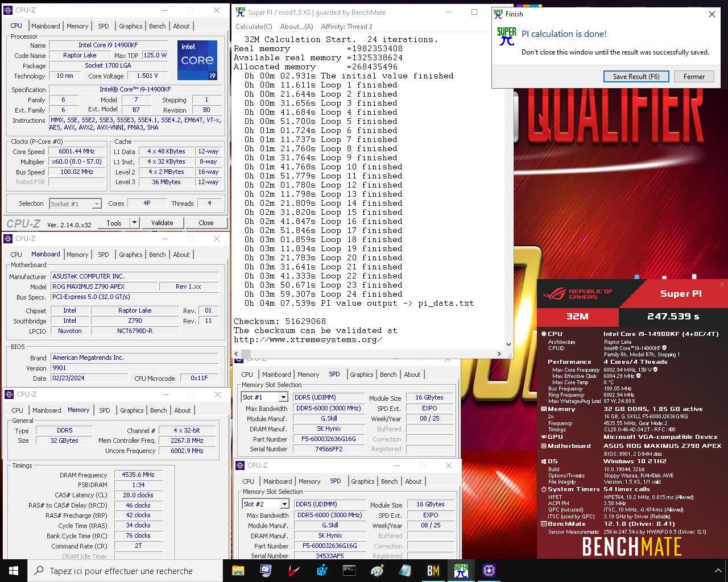Viewport: 728px width, 582px height.
Task: Open Paint from the taskbar
Action: (377, 571)
